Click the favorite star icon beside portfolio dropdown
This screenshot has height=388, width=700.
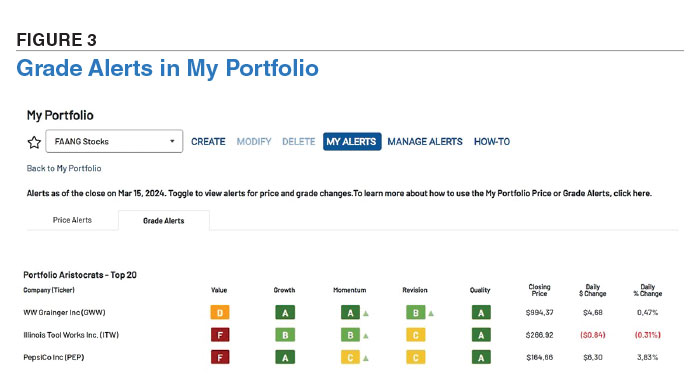click(34, 142)
